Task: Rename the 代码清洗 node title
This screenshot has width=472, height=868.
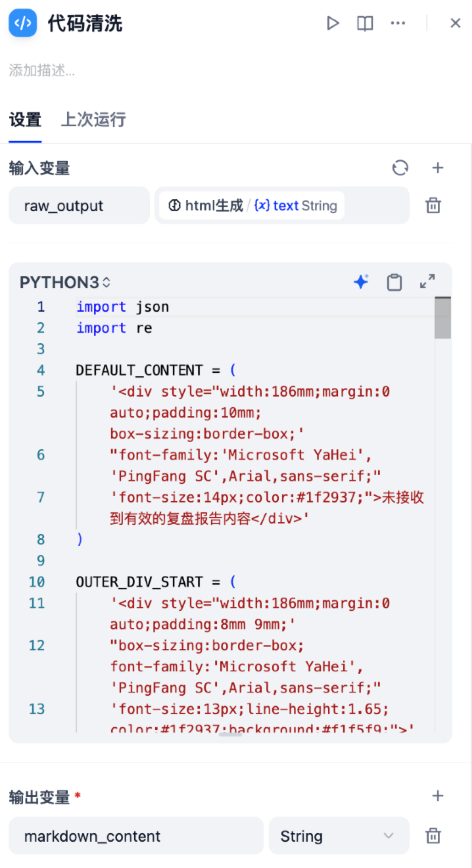Action: [x=85, y=23]
